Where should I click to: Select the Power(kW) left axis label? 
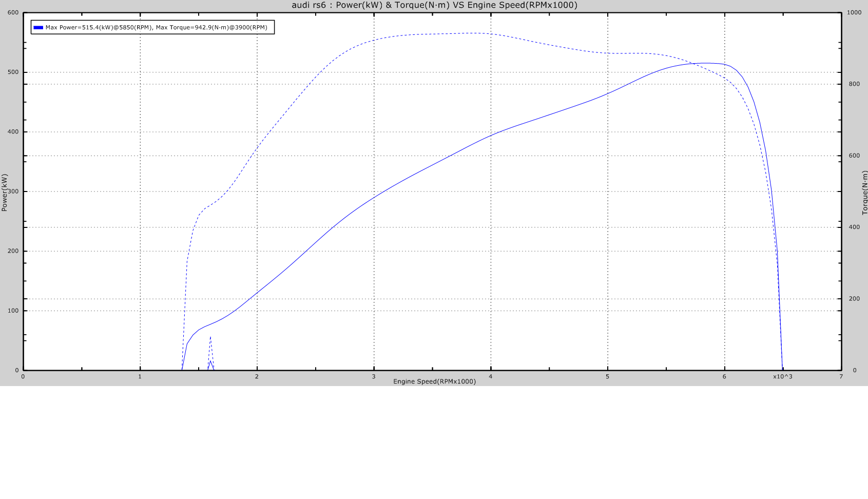5,193
